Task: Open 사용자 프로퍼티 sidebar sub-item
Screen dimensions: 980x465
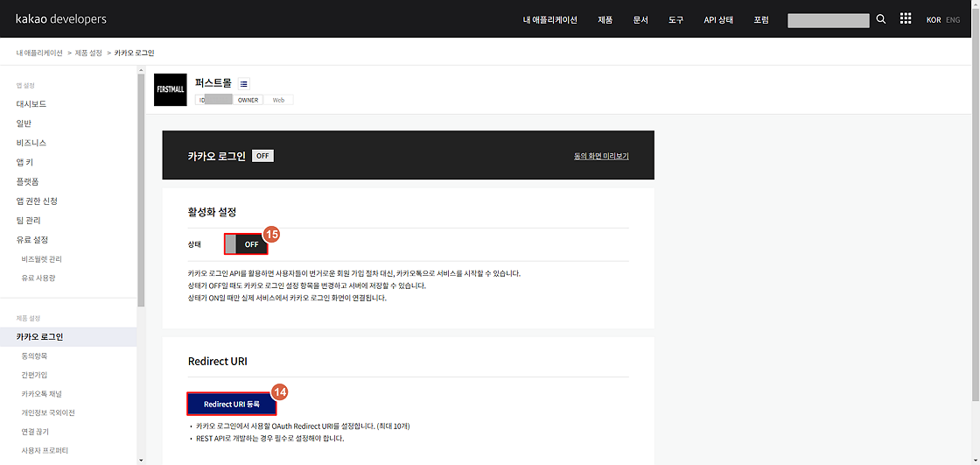Action: tap(45, 451)
